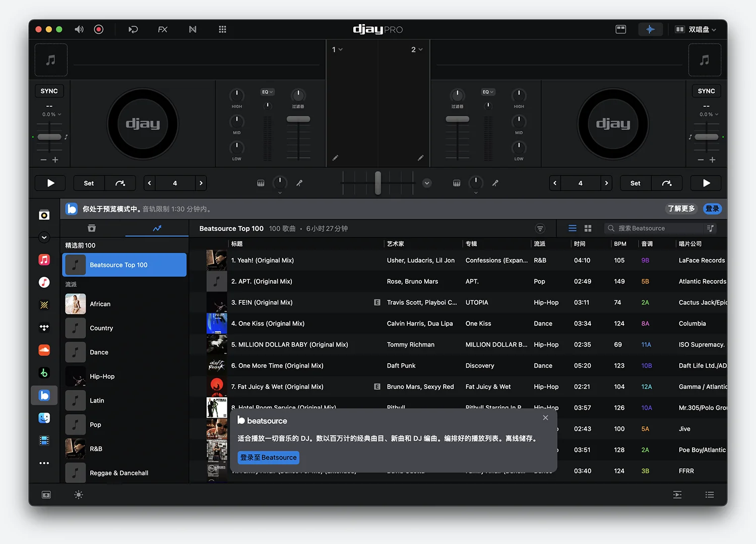
Task: Open the Finder source icon
Action: pyautogui.click(x=44, y=418)
